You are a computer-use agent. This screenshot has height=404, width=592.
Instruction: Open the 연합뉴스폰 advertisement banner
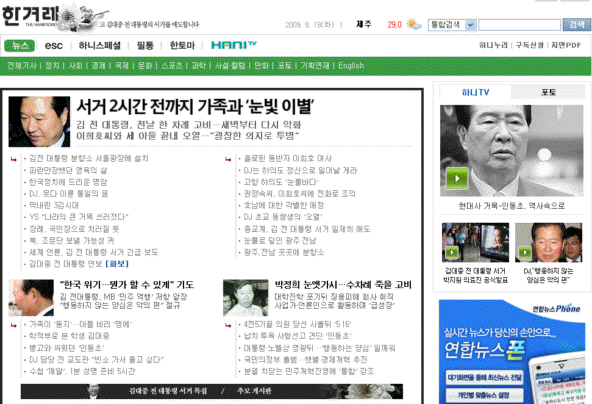pyautogui.click(x=512, y=352)
